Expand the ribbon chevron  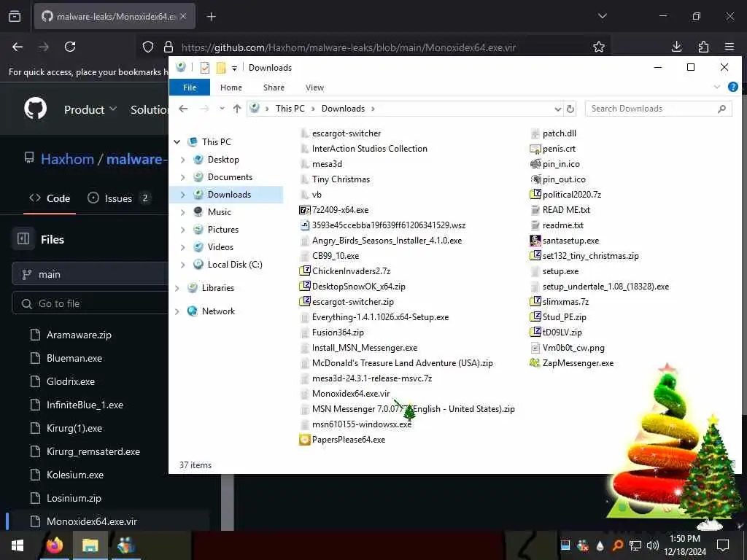pos(717,87)
